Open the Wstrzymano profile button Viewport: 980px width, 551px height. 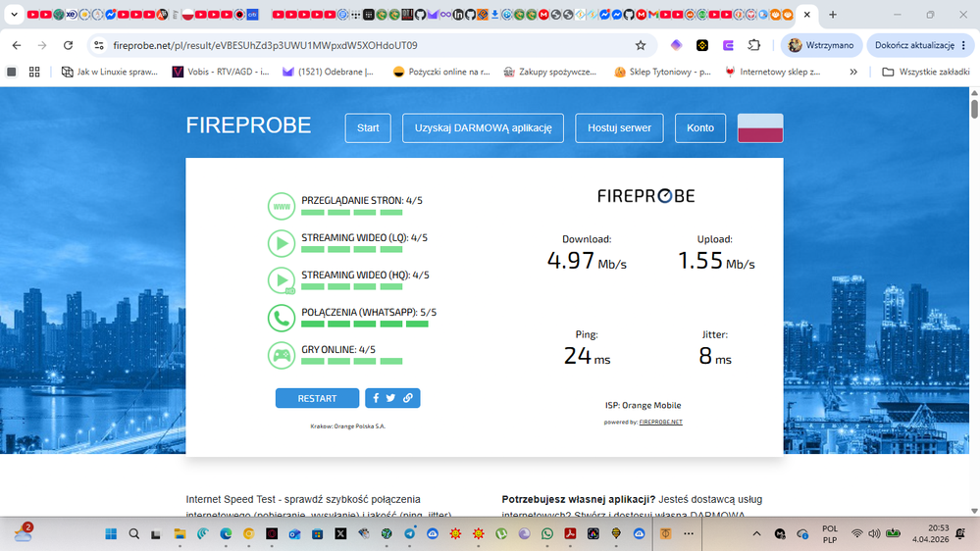[x=821, y=45]
